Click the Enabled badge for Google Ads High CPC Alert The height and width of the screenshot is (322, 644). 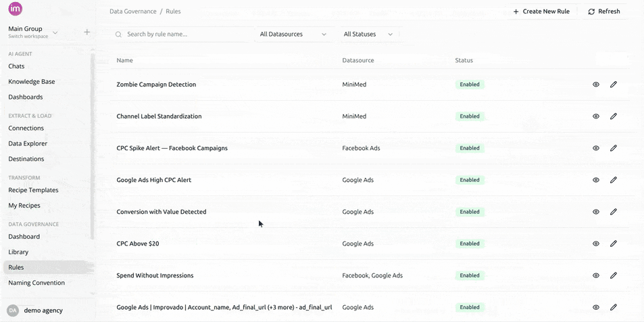470,180
